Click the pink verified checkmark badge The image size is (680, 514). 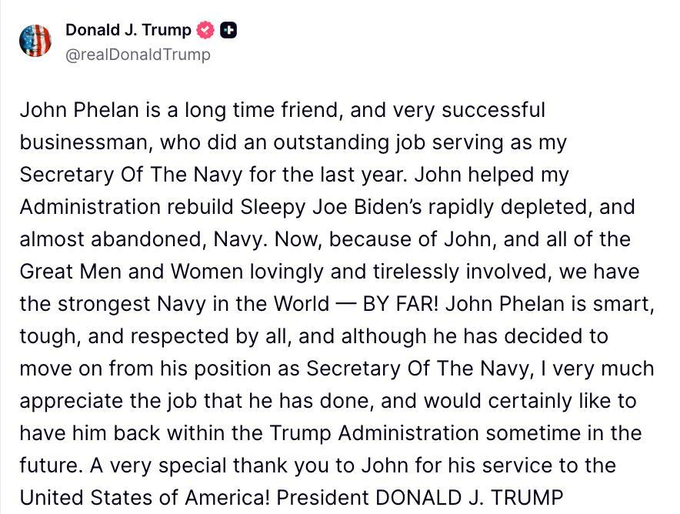point(207,30)
